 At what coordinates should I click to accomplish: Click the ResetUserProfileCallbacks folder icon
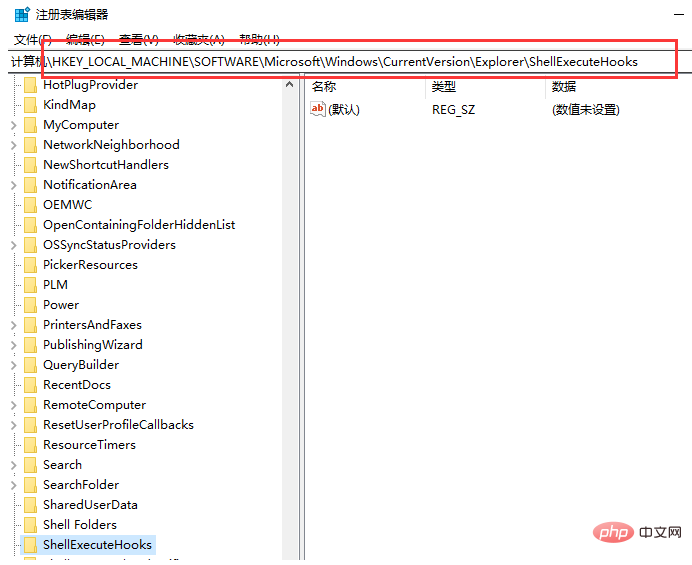(x=30, y=425)
